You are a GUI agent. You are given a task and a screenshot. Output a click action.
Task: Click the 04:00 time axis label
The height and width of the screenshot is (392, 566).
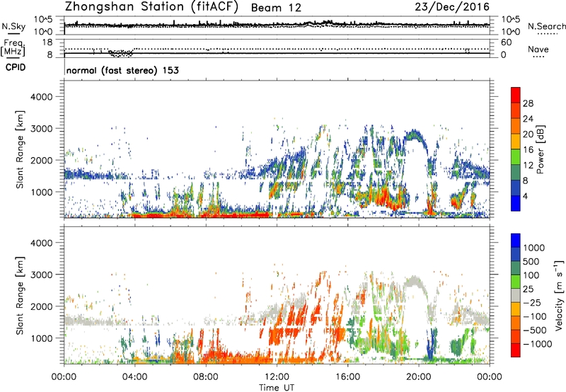[x=134, y=377]
